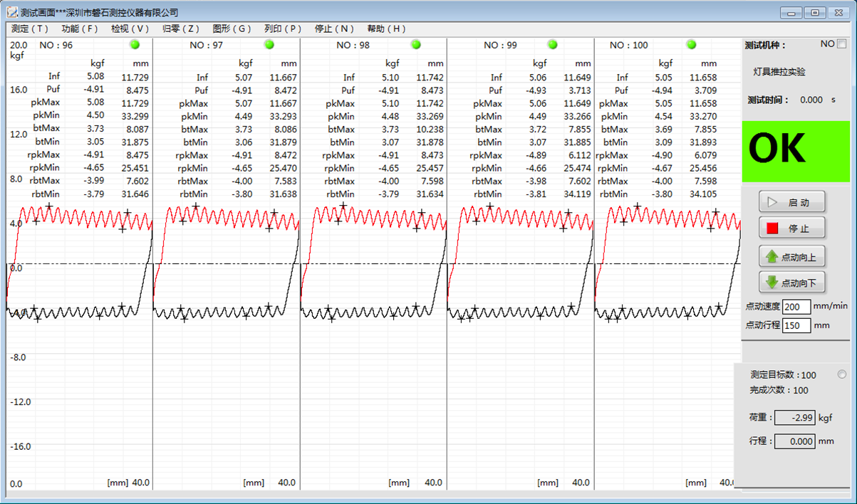Select the radio button next to 测定目标数
The height and width of the screenshot is (504, 857).
tap(842, 374)
